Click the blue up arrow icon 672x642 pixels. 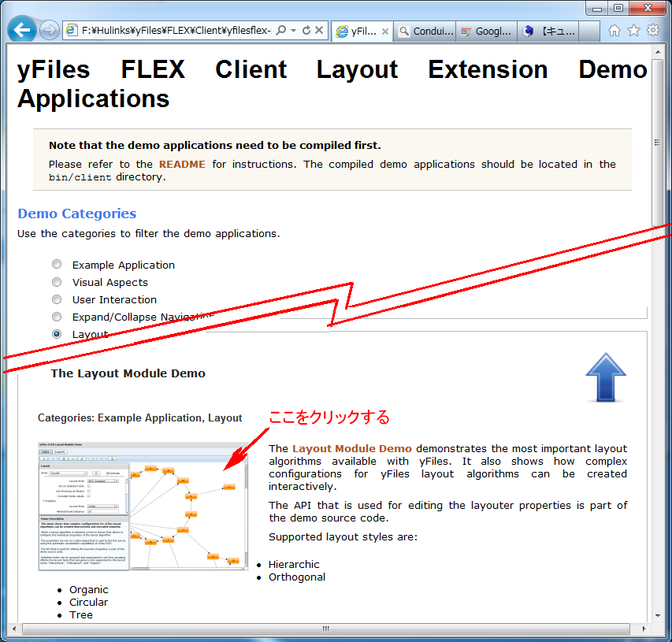(606, 377)
